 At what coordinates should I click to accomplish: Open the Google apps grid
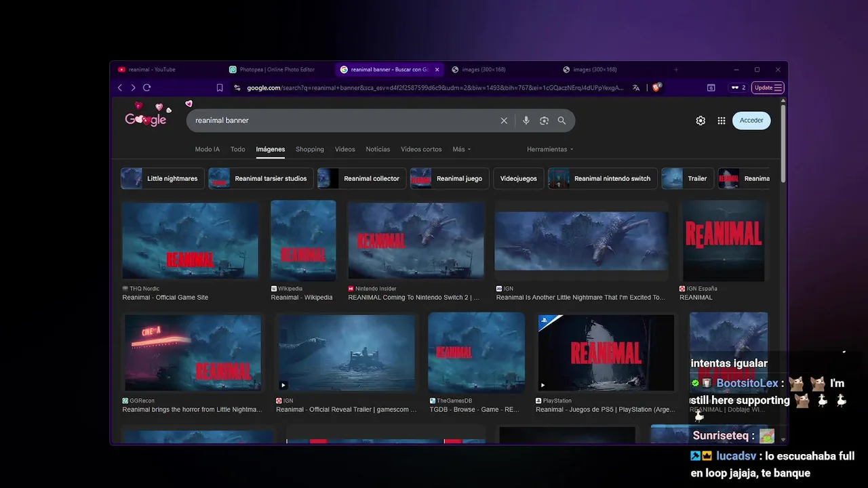tap(722, 121)
